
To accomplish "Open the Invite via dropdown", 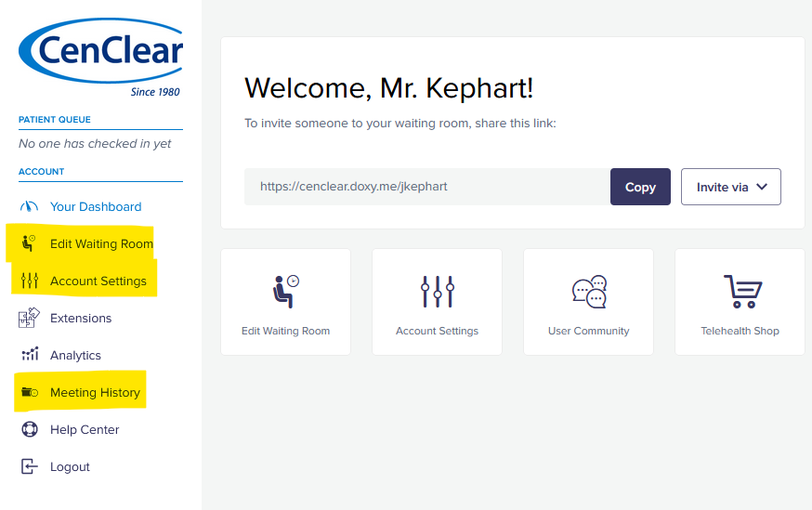I will coord(730,187).
